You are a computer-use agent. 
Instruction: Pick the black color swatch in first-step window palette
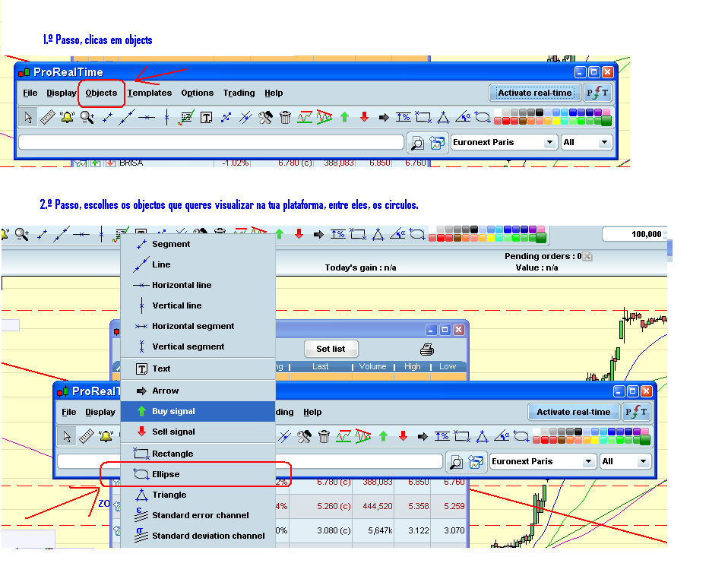[x=540, y=112]
